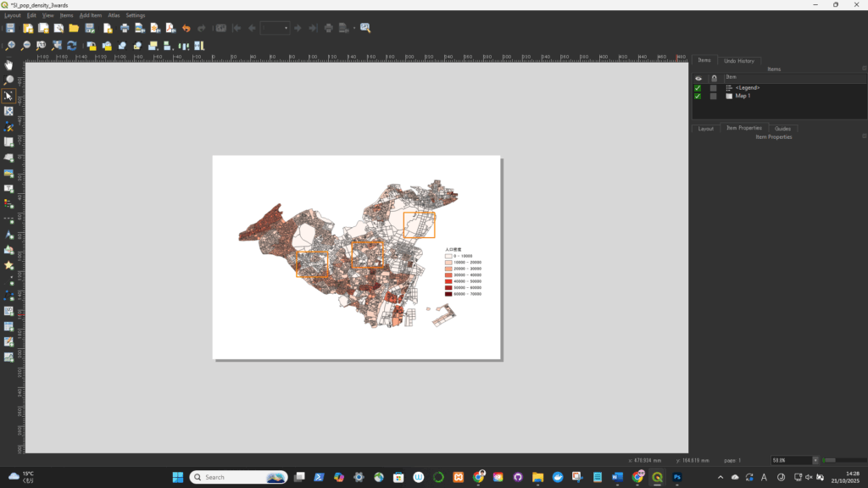
Task: Switch to the Guides tab
Action: coord(782,129)
